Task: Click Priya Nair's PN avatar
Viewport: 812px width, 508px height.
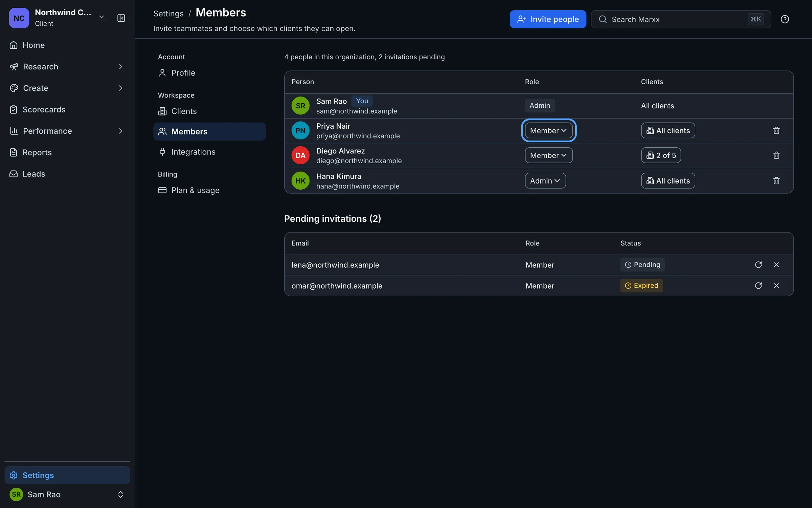Action: click(x=300, y=130)
